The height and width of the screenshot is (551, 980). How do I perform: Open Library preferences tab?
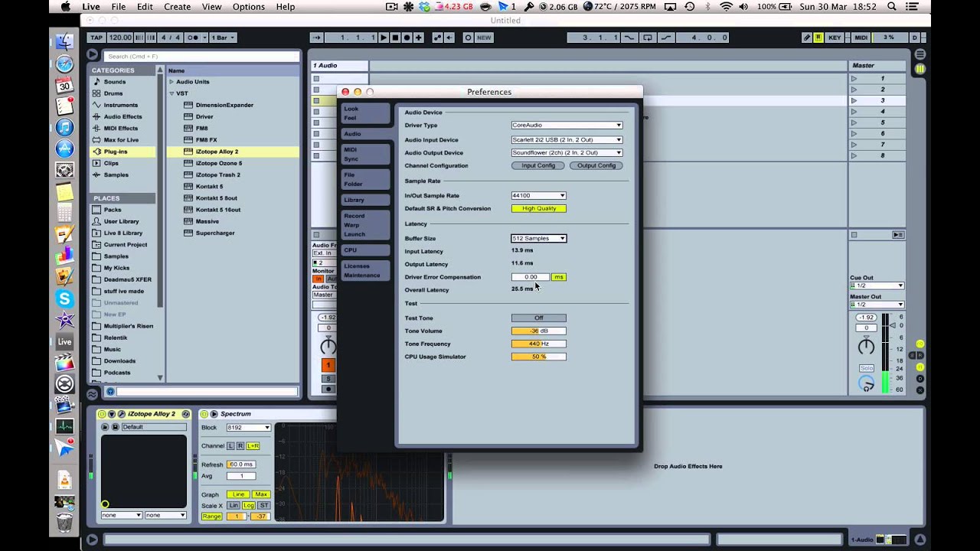[365, 200]
